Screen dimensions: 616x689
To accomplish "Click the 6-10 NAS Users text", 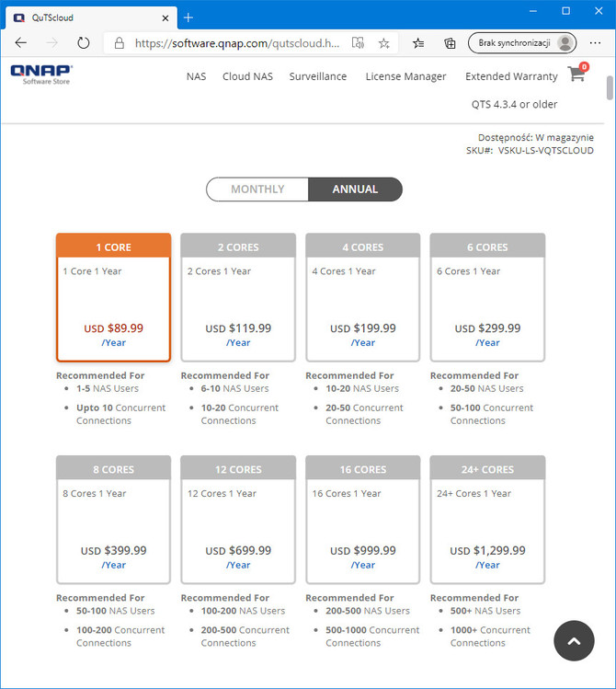I will point(234,388).
